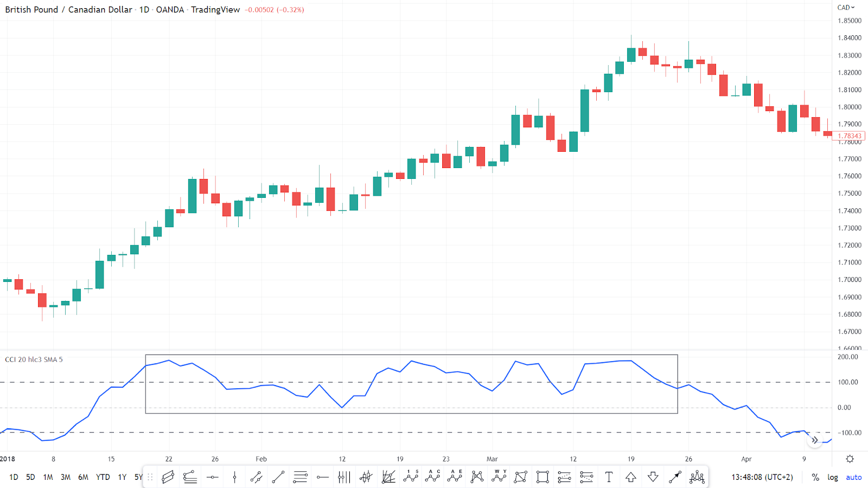The height and width of the screenshot is (488, 868).
Task: Select the Elliott wave 1-5 pattern tool
Action: (x=411, y=477)
